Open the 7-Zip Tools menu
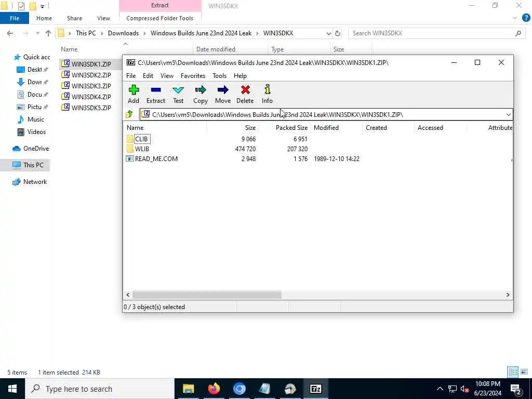 [x=220, y=76]
